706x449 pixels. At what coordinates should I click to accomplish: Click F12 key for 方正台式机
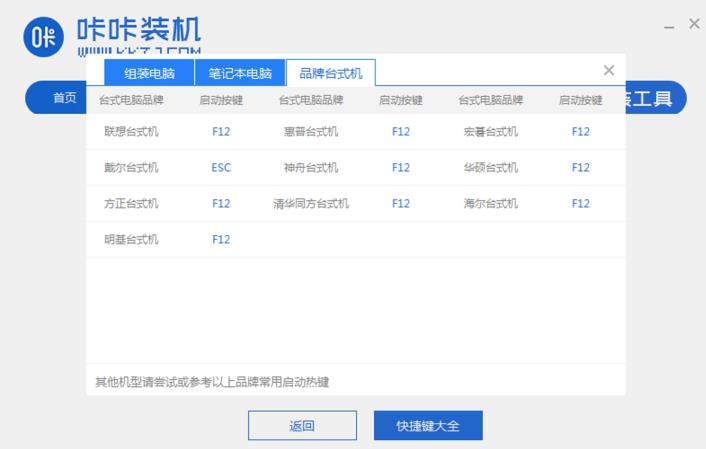point(221,204)
